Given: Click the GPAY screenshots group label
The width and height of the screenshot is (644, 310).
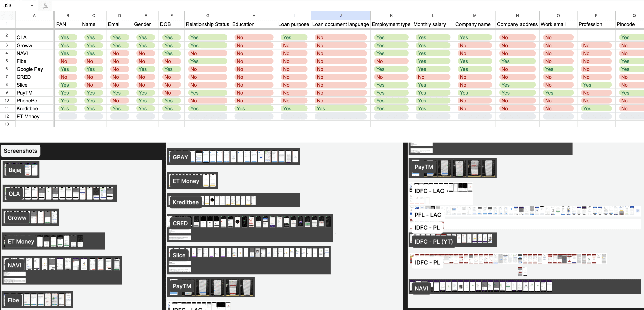Looking at the screenshot, I should coord(180,157).
